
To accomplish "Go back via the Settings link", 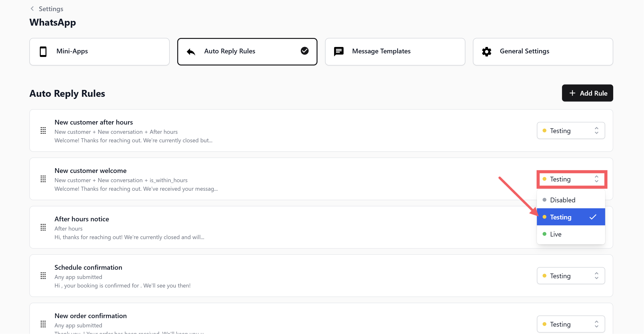I will pyautogui.click(x=51, y=9).
